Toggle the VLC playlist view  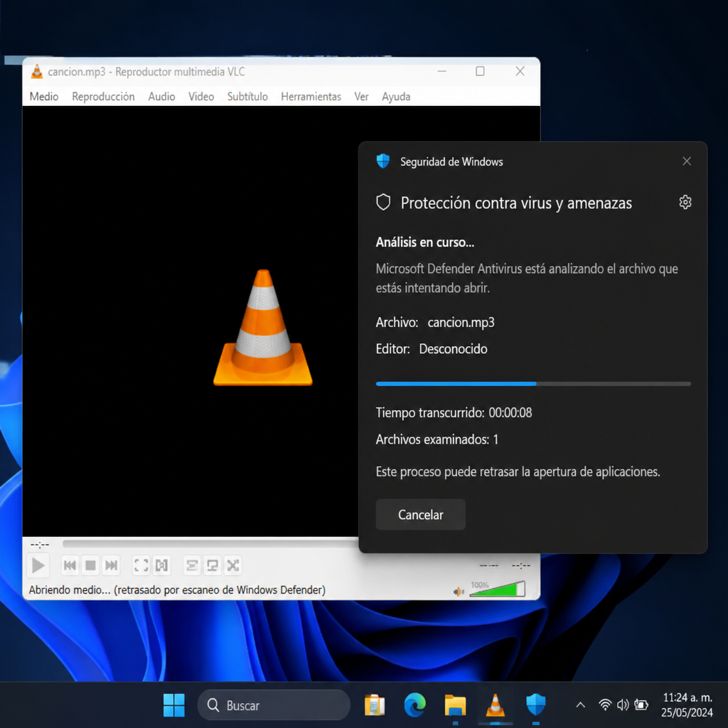(x=192, y=565)
